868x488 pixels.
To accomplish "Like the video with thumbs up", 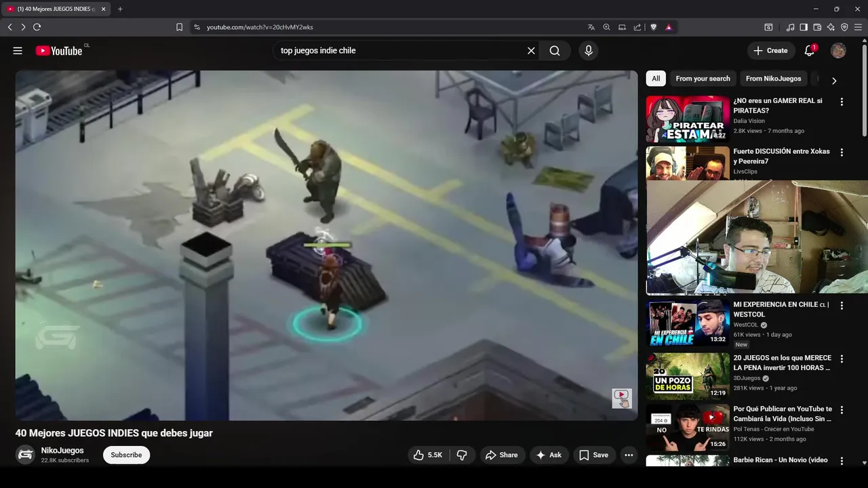I will coord(428,455).
